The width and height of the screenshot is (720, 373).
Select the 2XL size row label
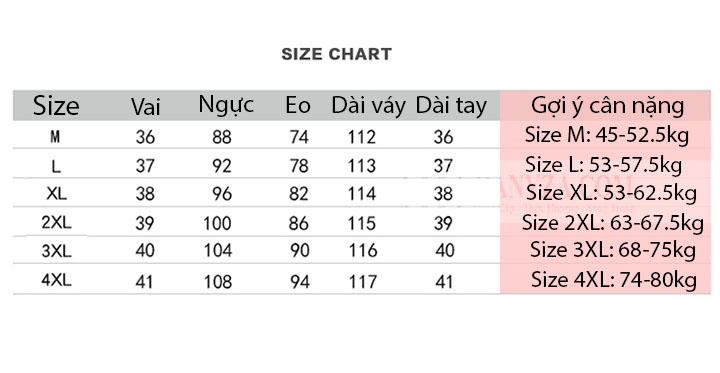click(x=56, y=223)
